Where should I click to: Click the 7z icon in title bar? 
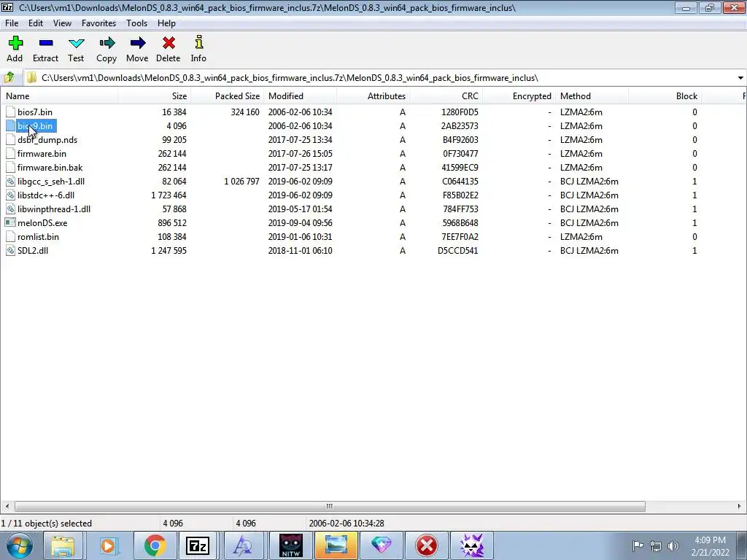(x=7, y=7)
